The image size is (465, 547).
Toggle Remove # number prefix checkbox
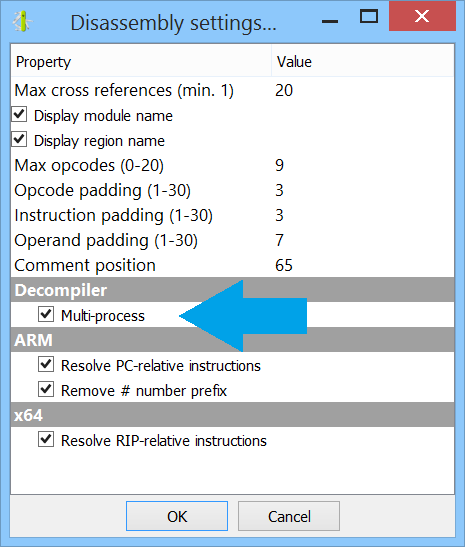click(46, 389)
